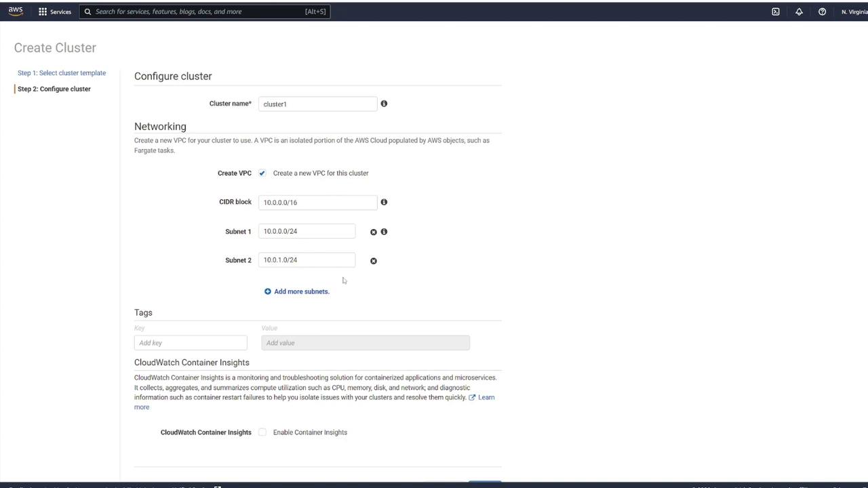Click the external link icon before Learn more

click(x=472, y=397)
